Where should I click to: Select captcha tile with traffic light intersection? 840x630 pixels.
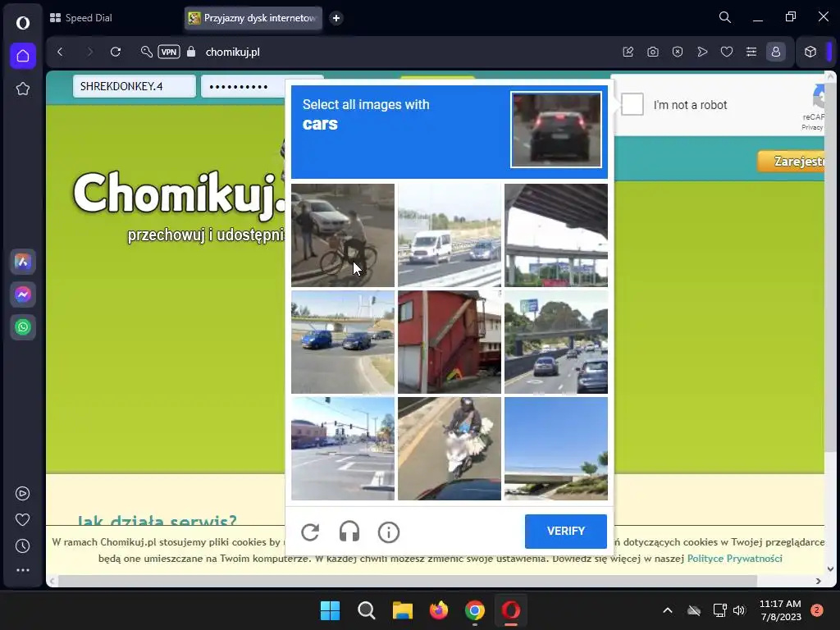[343, 449]
